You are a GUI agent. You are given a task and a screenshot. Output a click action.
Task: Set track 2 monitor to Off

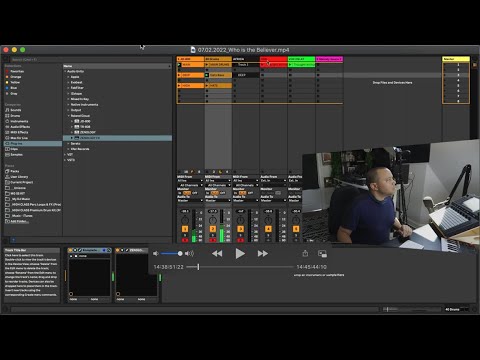click(x=223, y=193)
